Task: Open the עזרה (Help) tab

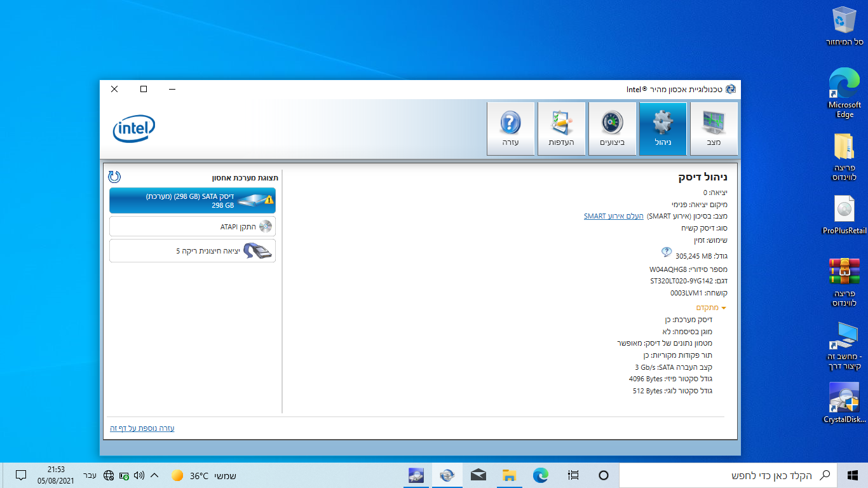Action: [510, 129]
